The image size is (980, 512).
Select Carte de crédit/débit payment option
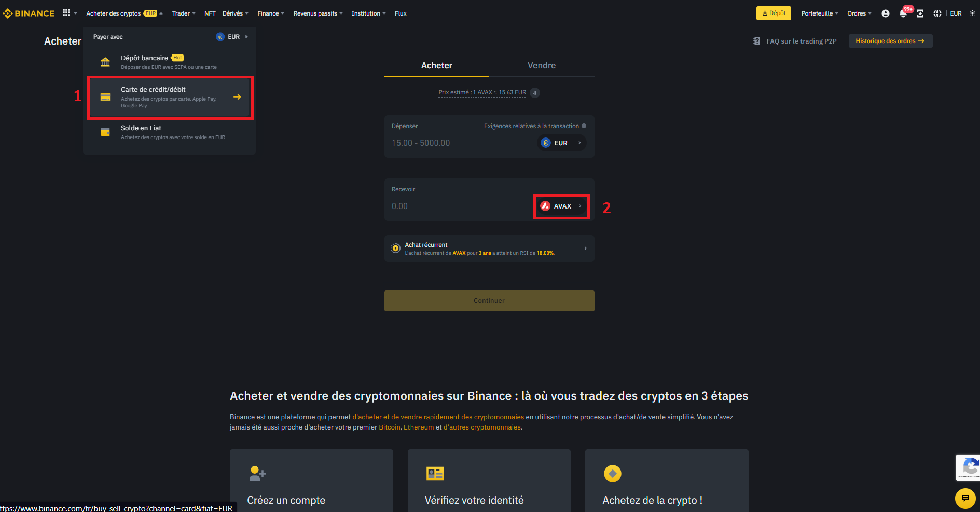coord(170,98)
